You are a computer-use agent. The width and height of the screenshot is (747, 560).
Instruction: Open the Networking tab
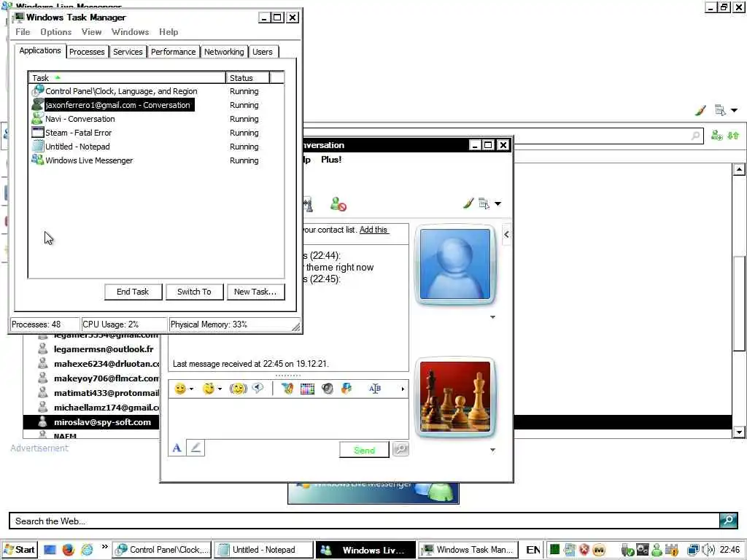coord(224,52)
